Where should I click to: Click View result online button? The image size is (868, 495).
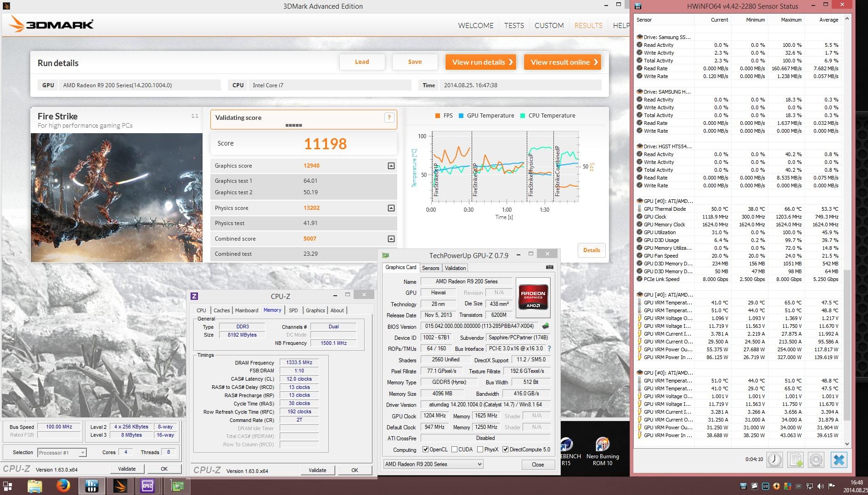[x=563, y=62]
